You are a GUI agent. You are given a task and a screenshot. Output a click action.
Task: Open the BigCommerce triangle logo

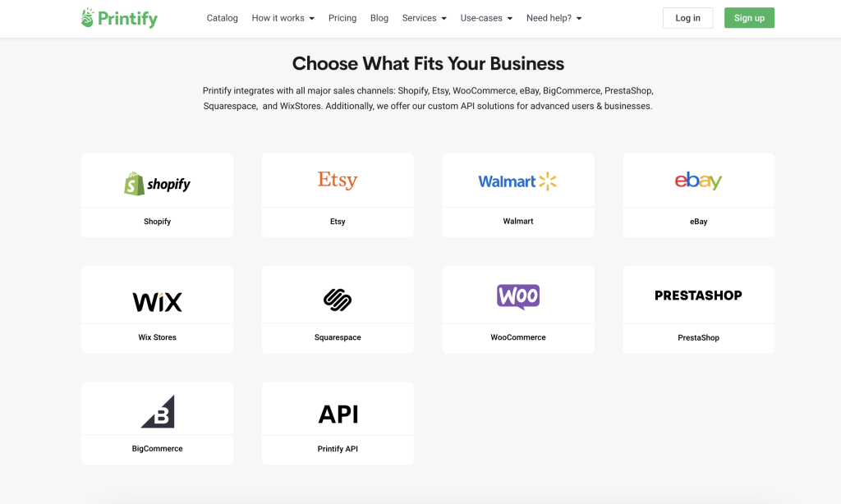pyautogui.click(x=159, y=412)
